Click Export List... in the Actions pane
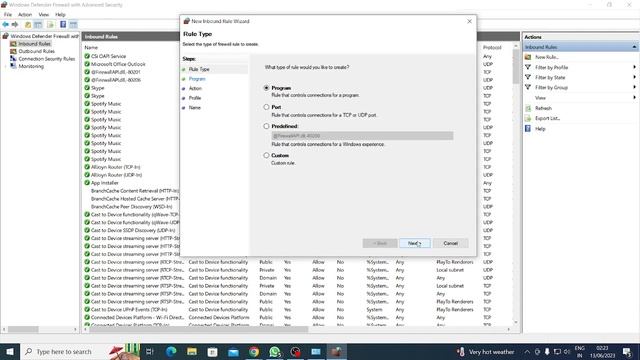Image resolution: width=640 pixels, height=360 pixels. tap(547, 118)
